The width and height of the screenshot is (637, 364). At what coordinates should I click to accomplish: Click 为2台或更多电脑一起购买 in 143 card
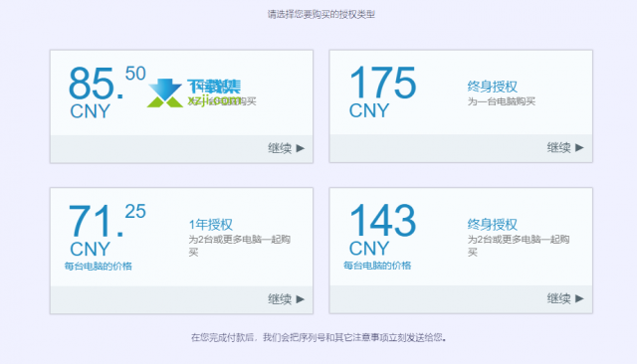tap(519, 246)
